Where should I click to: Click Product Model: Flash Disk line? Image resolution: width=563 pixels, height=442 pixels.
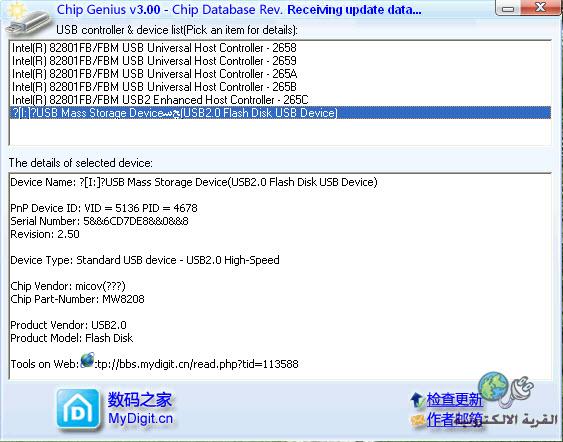point(71,338)
